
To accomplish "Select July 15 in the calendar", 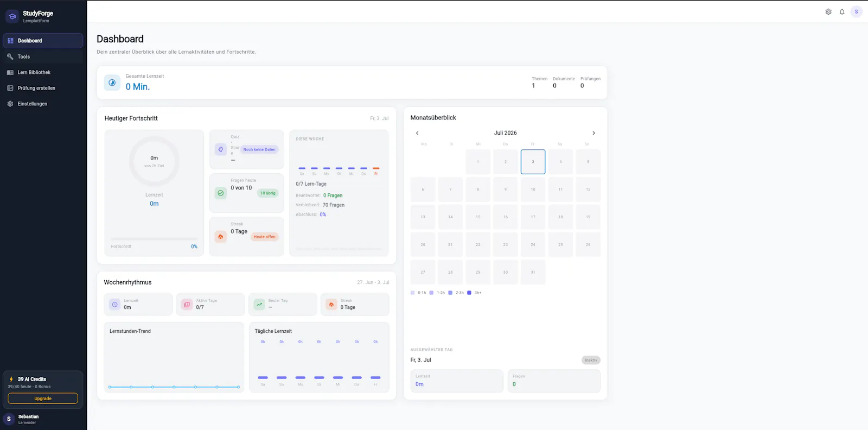I will (x=478, y=217).
